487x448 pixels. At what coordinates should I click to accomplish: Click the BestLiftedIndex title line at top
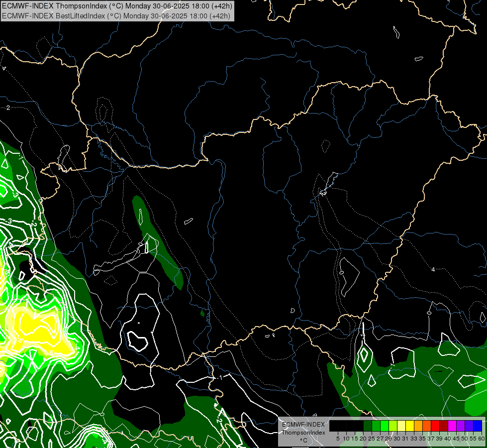click(116, 16)
